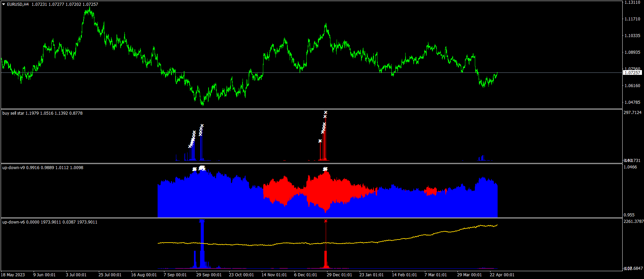
Task: Click the 0.955 indicator scale value
Action: [x=629, y=215]
